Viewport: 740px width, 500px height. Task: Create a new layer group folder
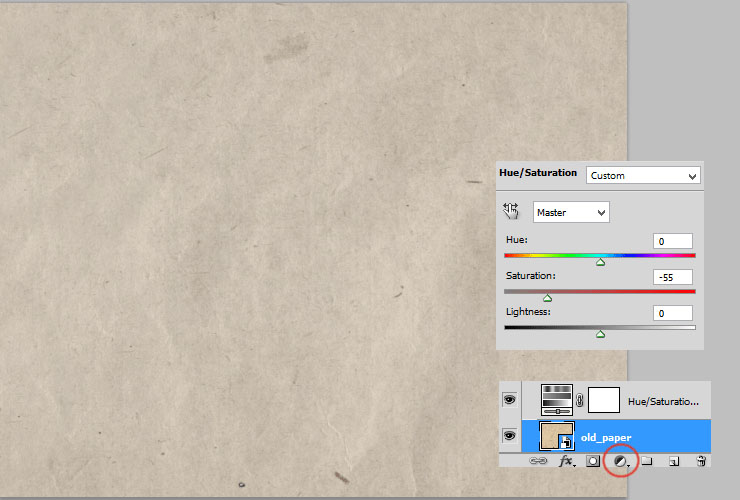pos(647,461)
